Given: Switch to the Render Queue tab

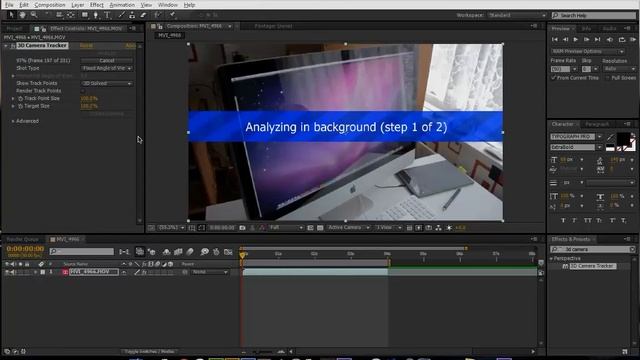Looking at the screenshot, I should click(x=22, y=239).
